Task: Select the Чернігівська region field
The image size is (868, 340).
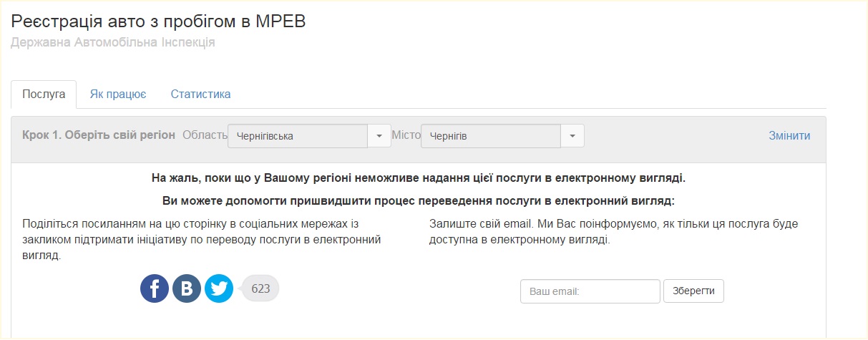Action: (298, 136)
